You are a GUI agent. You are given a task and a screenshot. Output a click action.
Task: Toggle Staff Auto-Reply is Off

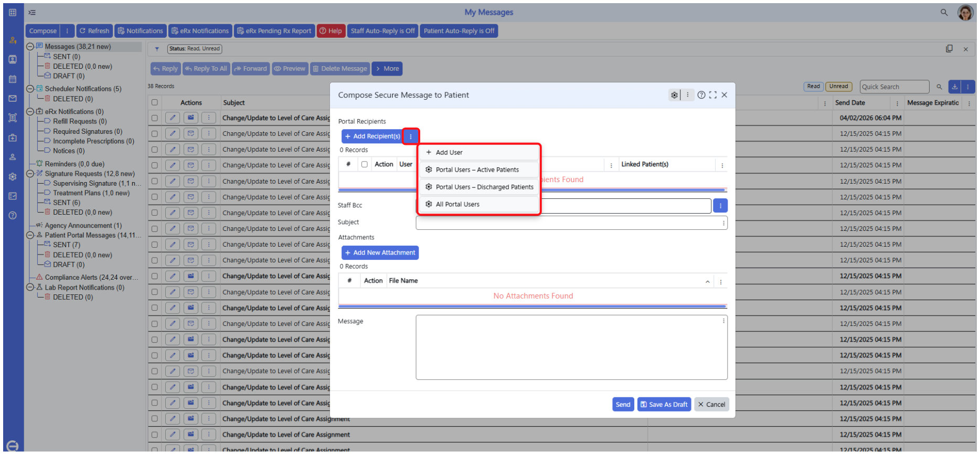point(382,31)
